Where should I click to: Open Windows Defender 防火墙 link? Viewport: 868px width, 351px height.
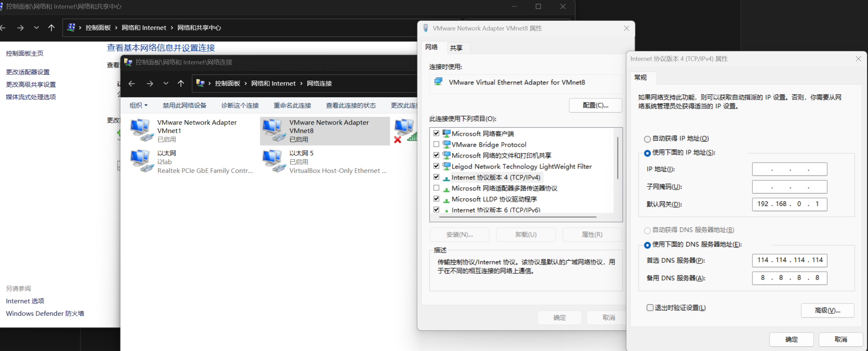point(45,314)
